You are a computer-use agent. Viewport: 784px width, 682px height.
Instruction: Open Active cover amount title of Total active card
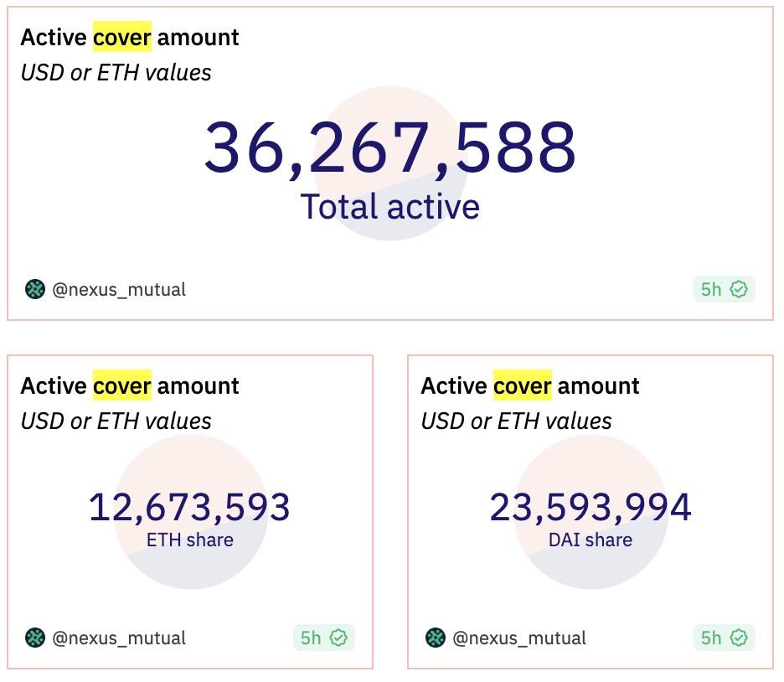pos(130,38)
